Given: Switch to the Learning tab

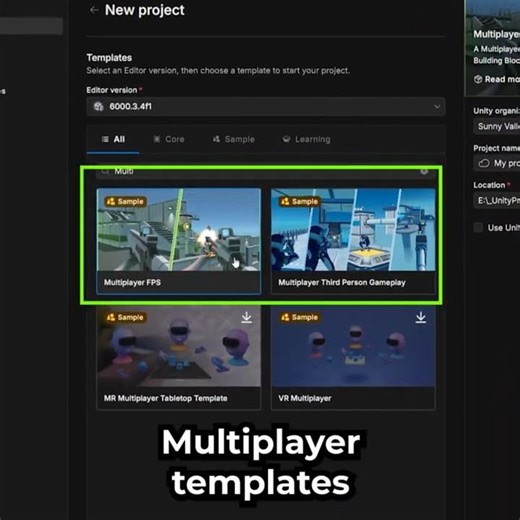Looking at the screenshot, I should tap(306, 139).
